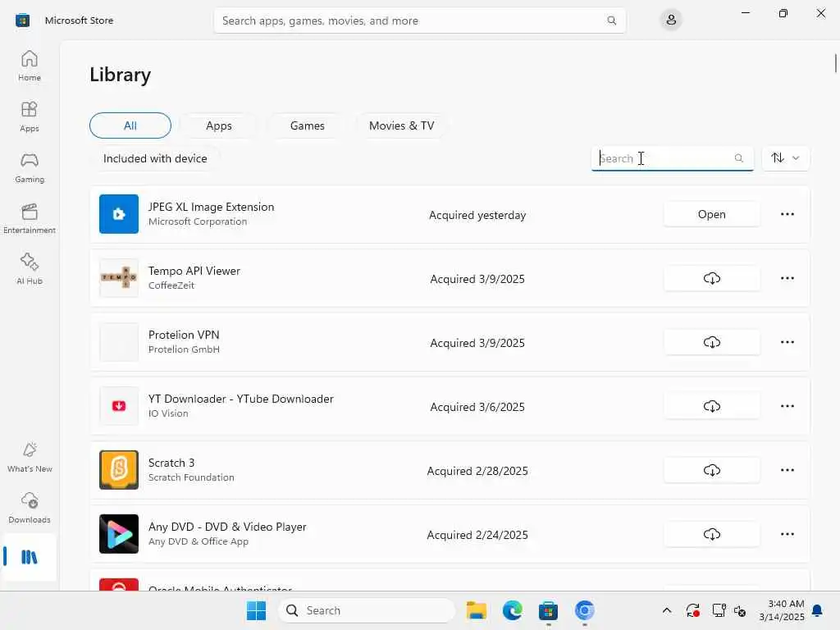Open more options for Scratch 3
Image resolution: width=840 pixels, height=630 pixels.
pyautogui.click(x=787, y=470)
